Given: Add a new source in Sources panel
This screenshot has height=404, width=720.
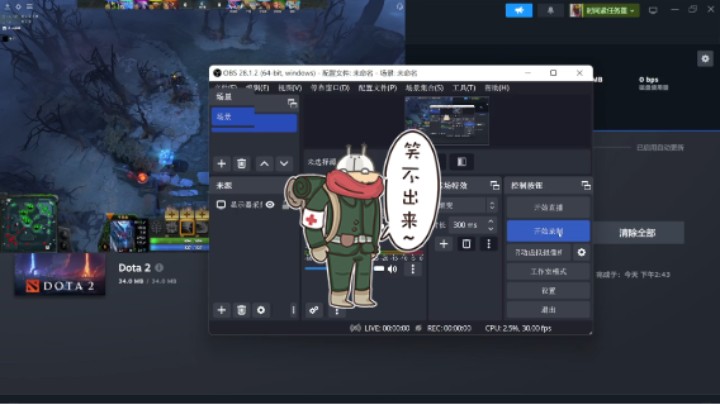Looking at the screenshot, I should 221,310.
